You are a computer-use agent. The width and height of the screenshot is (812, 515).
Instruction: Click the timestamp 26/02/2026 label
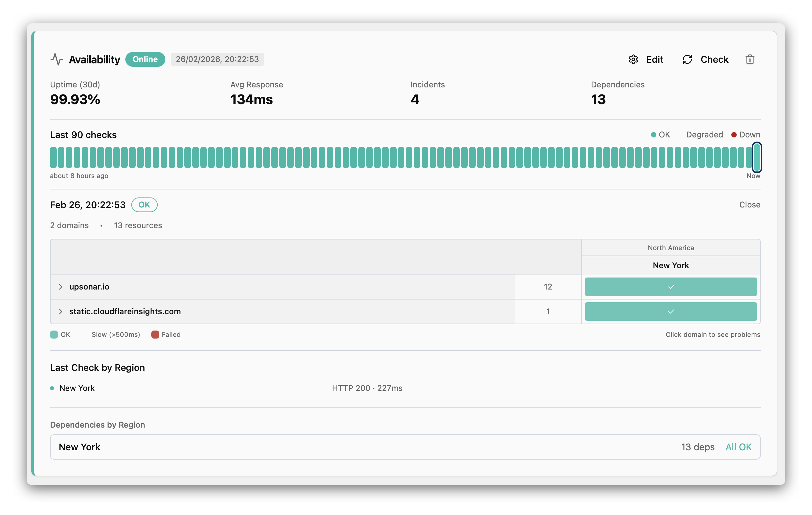(x=217, y=59)
